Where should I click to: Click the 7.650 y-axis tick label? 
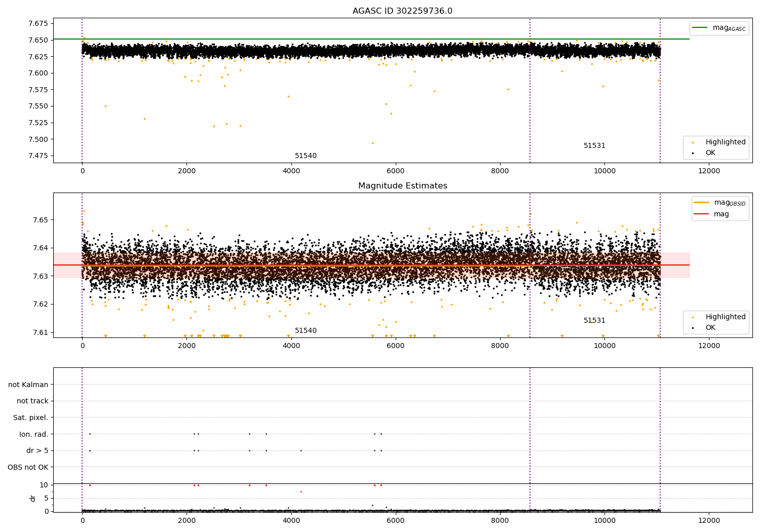click(38, 40)
